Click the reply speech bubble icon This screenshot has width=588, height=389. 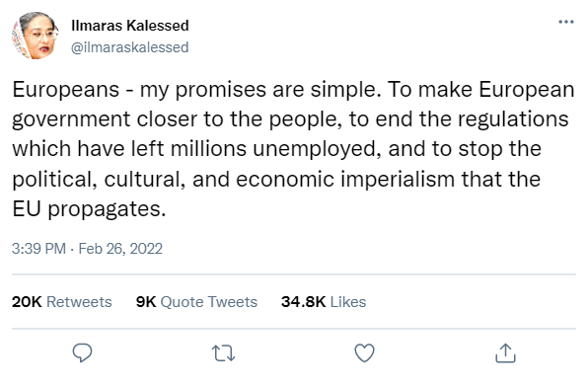click(x=82, y=352)
